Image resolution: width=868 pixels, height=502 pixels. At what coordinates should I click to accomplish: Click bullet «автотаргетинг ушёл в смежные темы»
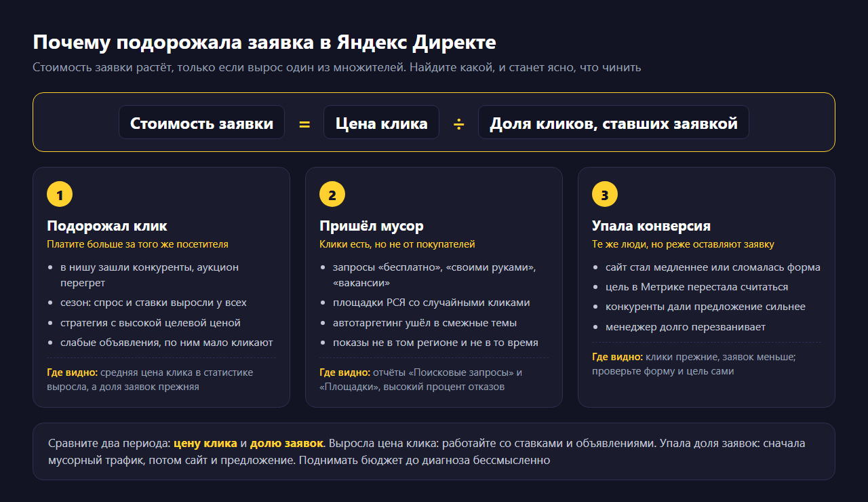425,323
